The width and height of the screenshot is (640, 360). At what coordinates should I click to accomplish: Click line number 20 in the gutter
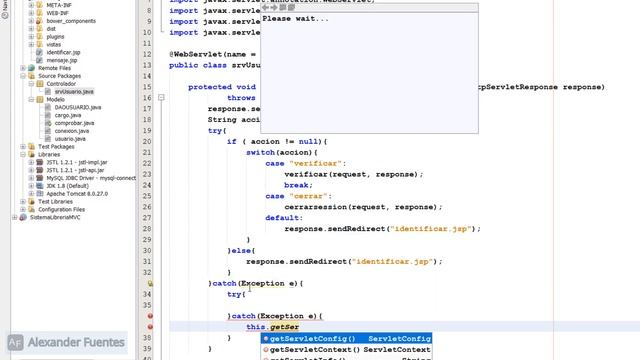click(x=147, y=142)
